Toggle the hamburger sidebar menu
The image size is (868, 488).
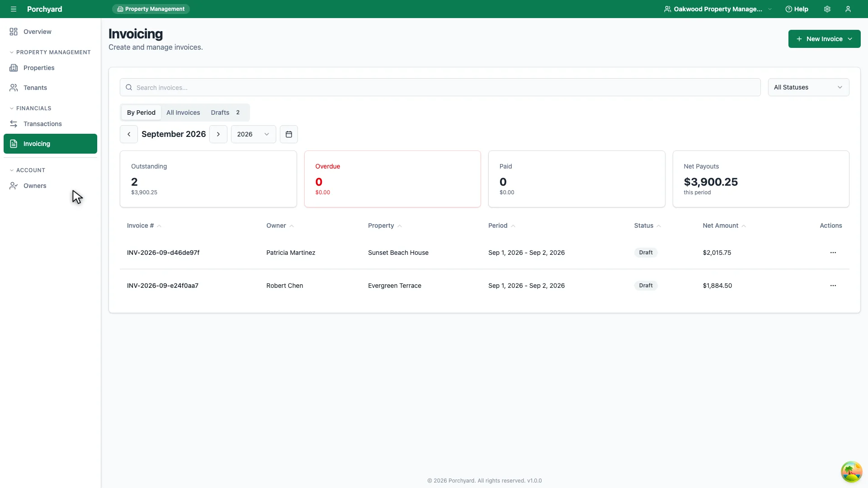14,9
